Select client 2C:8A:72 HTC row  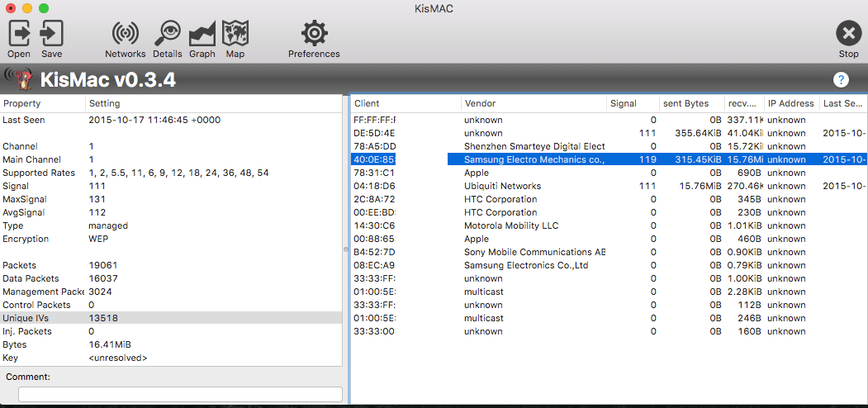(609, 199)
